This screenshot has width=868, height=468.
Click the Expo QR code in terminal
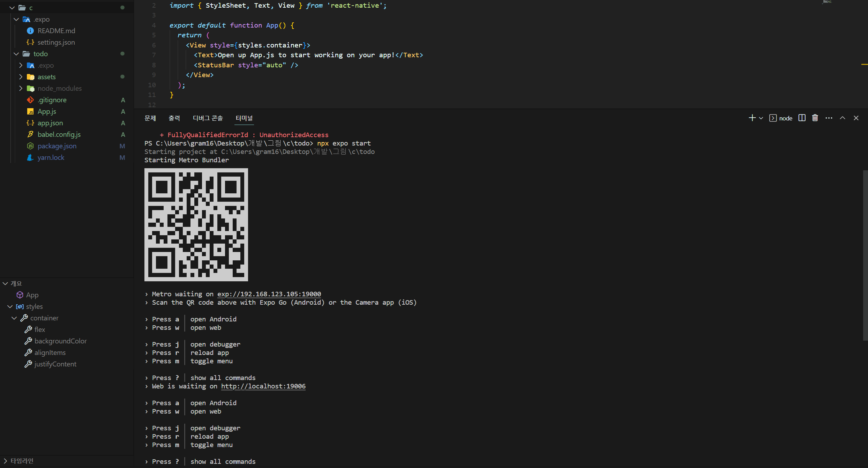(196, 225)
